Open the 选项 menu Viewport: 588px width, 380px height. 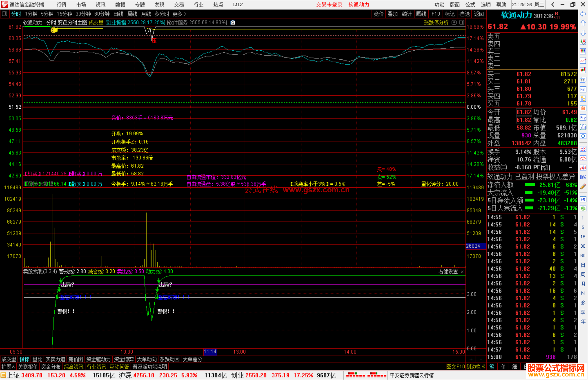pos(486,4)
